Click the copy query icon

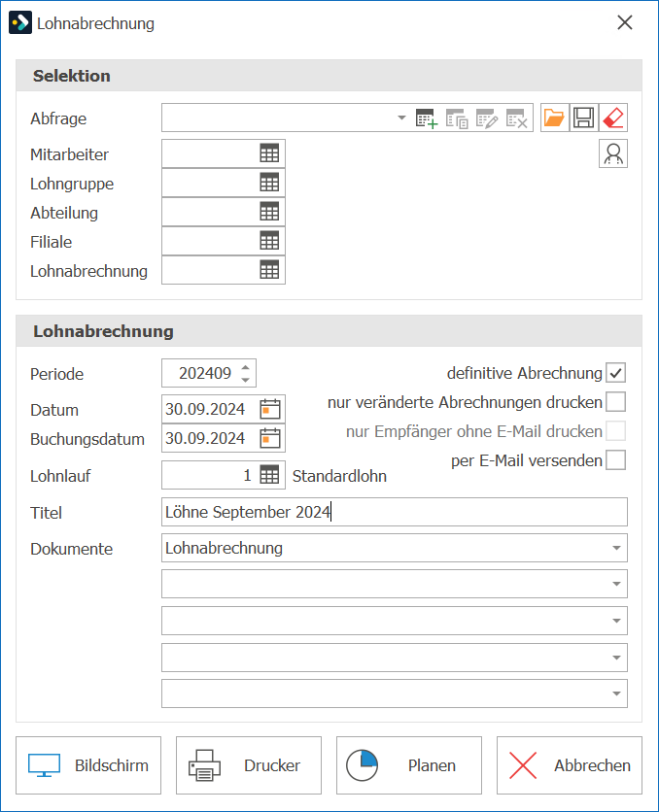tap(457, 118)
